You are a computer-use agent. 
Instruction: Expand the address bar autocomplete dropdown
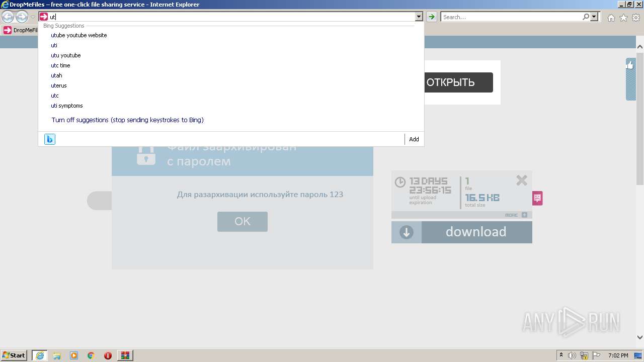click(x=419, y=17)
